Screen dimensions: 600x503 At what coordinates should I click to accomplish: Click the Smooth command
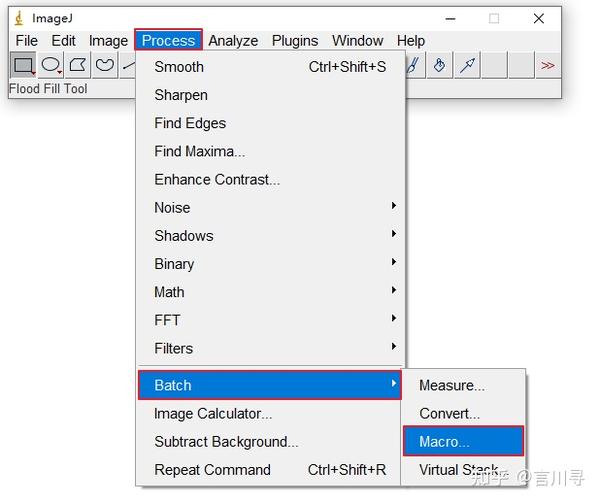click(179, 67)
